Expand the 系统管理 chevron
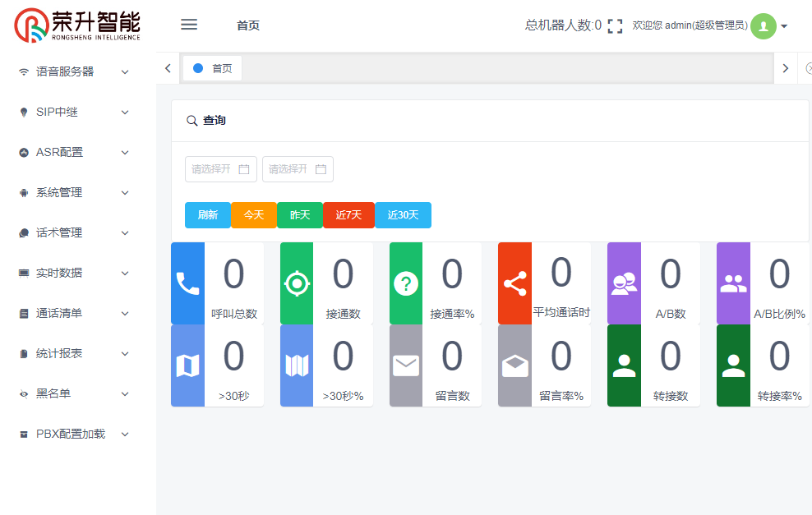Image resolution: width=812 pixels, height=515 pixels. [x=125, y=193]
